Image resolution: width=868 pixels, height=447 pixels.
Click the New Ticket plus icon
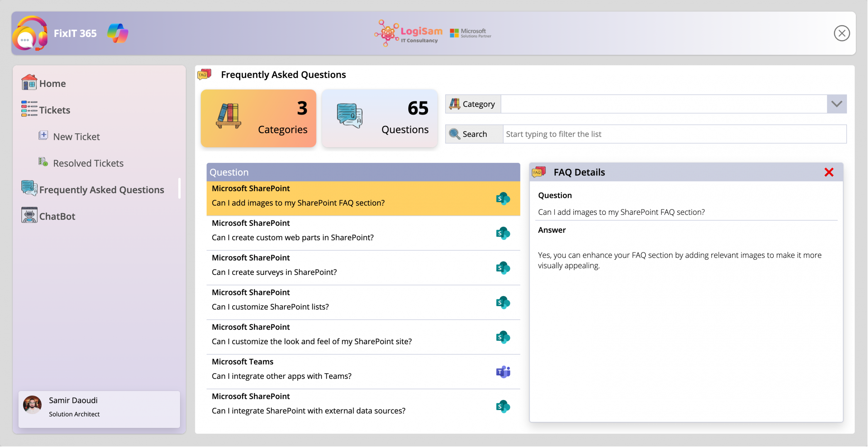coord(43,135)
